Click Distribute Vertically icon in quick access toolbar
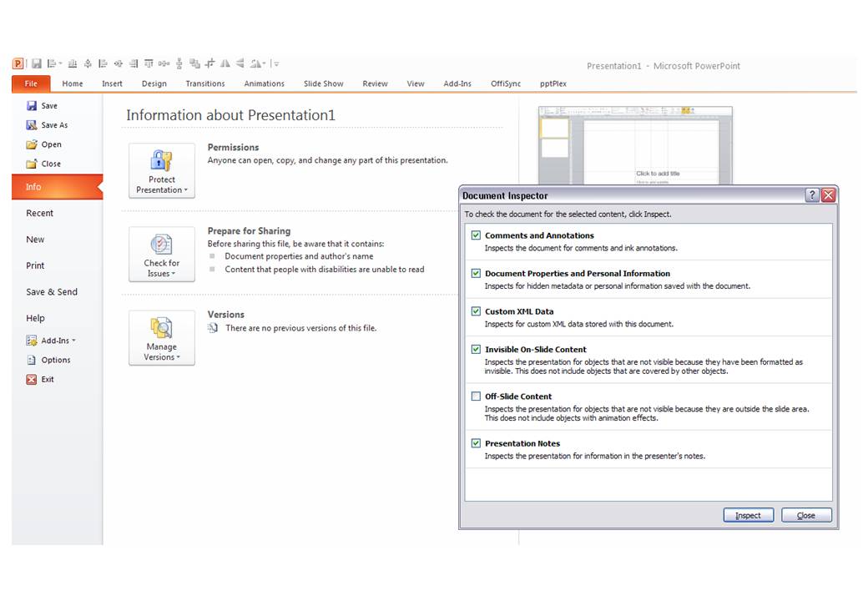868x601 pixels. (179, 63)
